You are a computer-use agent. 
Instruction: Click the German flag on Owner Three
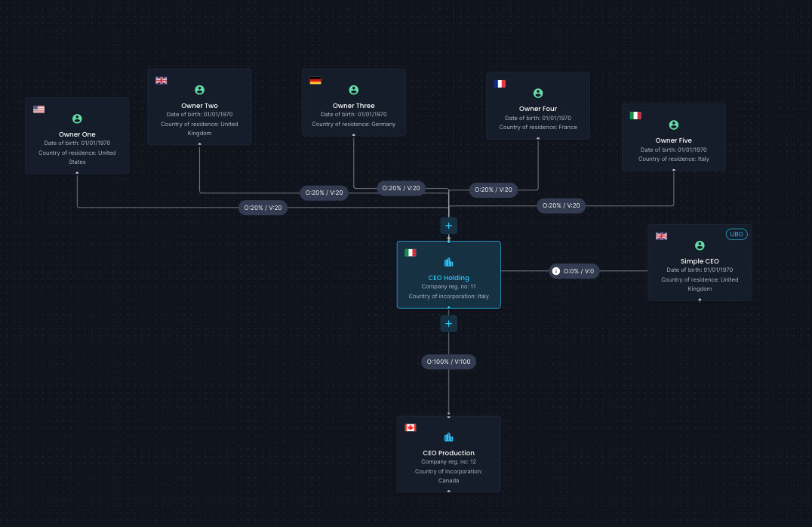[315, 81]
